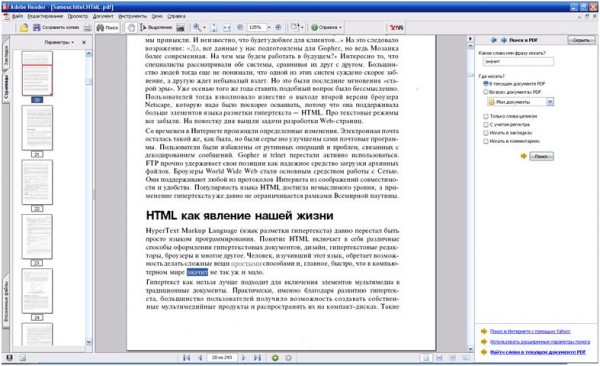Click the Open folder icon in toolbar
Viewport: 600px width, 366px height.
pos(24,28)
